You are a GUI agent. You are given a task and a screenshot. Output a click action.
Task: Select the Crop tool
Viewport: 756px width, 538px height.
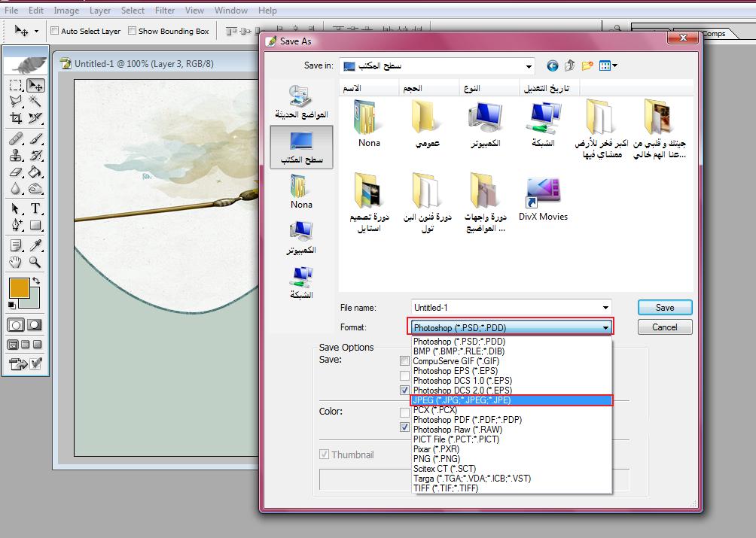tap(16, 118)
